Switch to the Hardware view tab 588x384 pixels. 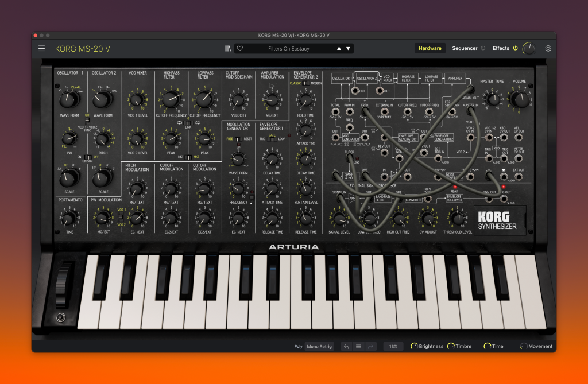[x=430, y=49]
